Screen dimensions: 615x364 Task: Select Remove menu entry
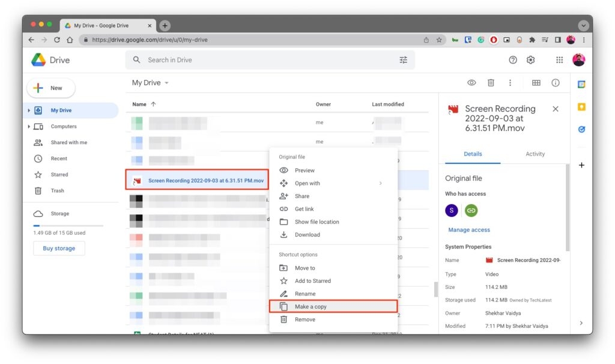tap(333, 320)
